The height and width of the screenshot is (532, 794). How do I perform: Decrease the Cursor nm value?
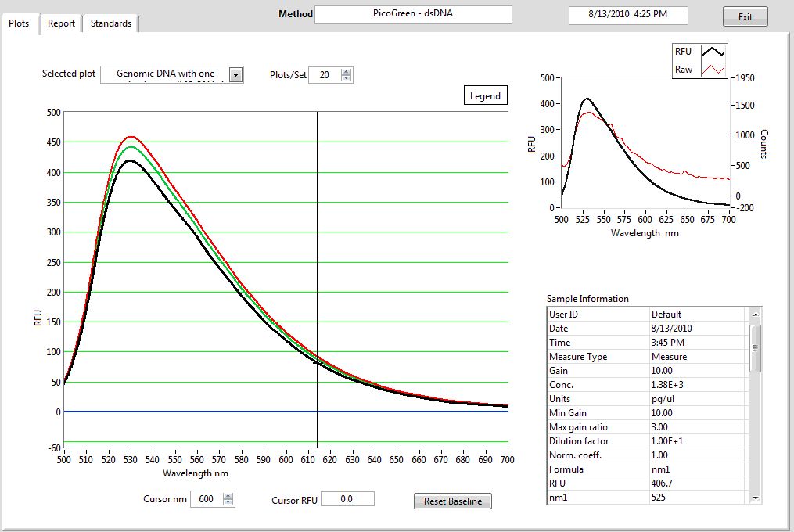coord(228,502)
